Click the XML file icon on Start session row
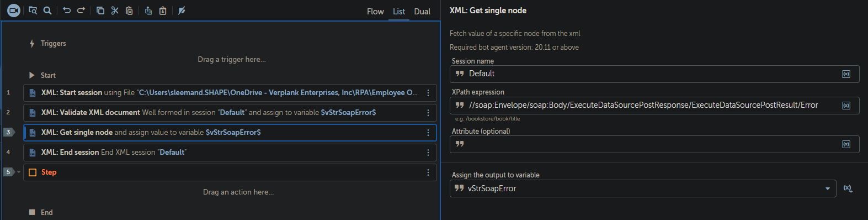Viewport: 868px width, 220px height. pos(33,93)
